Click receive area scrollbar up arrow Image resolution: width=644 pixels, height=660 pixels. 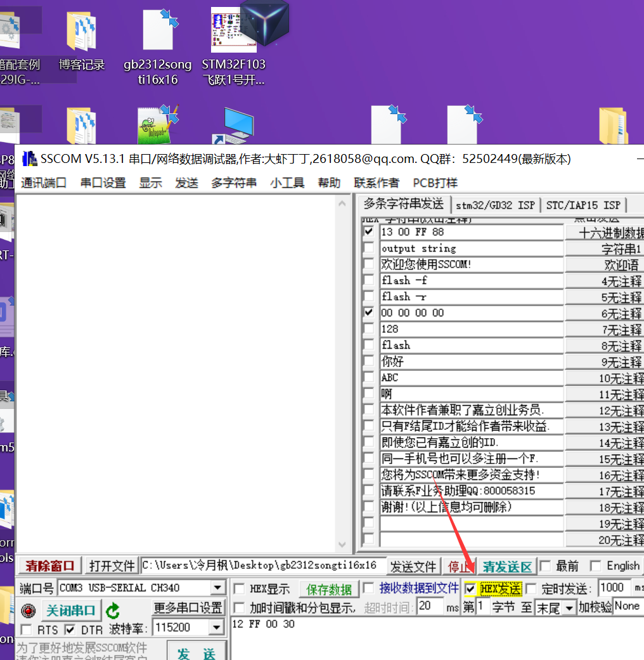(x=342, y=204)
